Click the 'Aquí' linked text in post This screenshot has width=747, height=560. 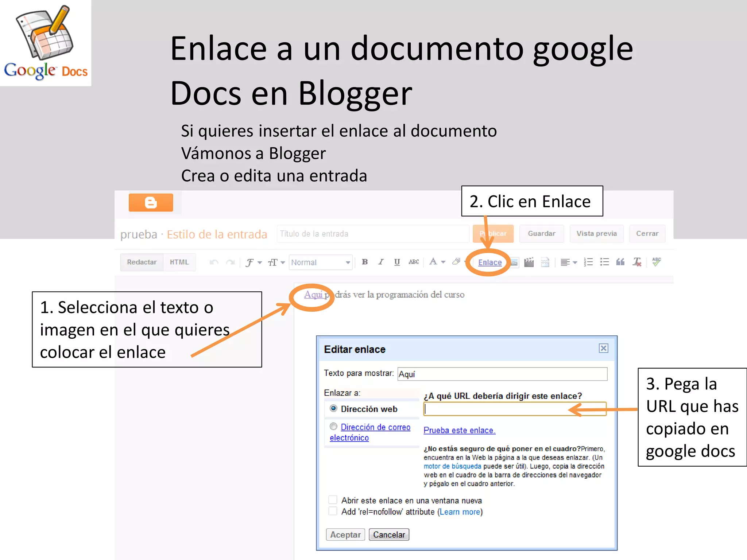(314, 295)
